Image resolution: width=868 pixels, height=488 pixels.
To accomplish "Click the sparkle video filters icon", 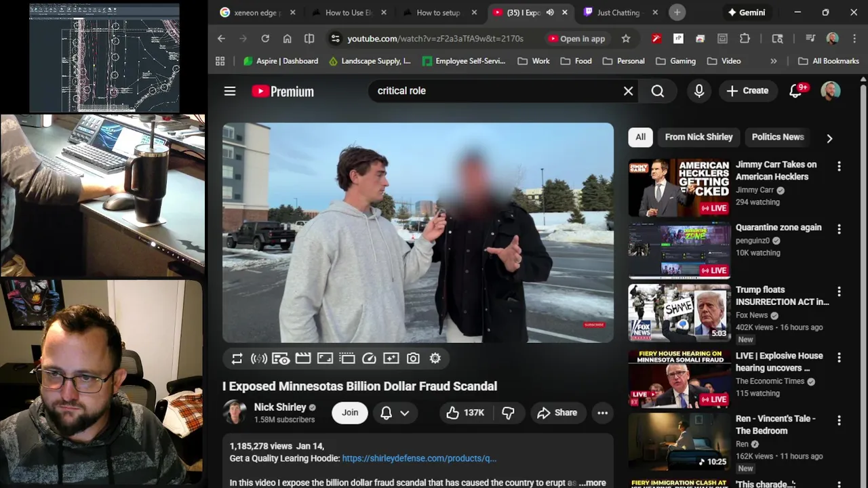I will 391,359.
